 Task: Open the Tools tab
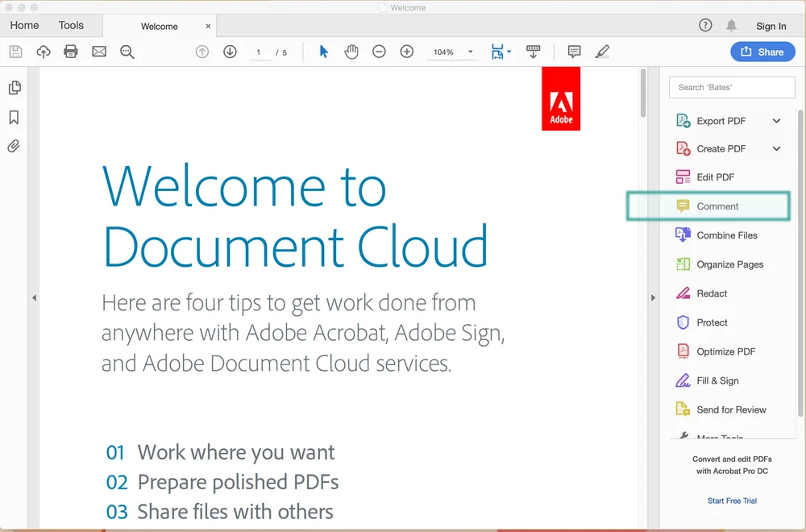coord(71,25)
